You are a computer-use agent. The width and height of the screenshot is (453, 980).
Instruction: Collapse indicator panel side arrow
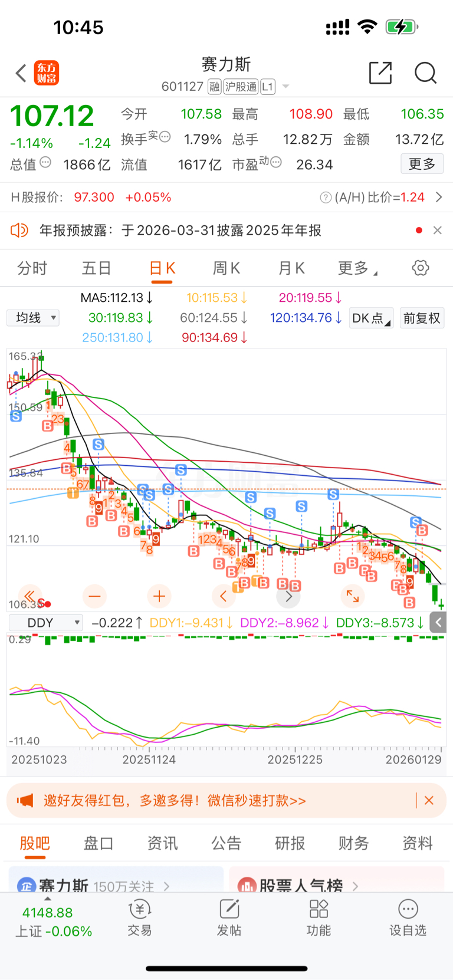pyautogui.click(x=438, y=623)
